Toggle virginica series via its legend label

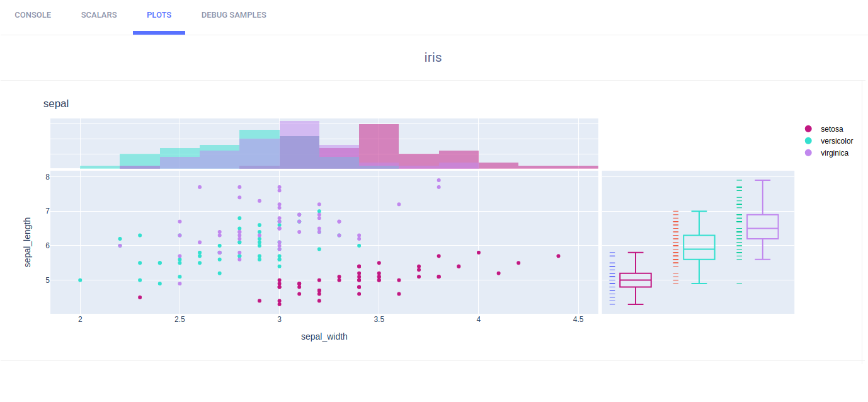pos(834,153)
